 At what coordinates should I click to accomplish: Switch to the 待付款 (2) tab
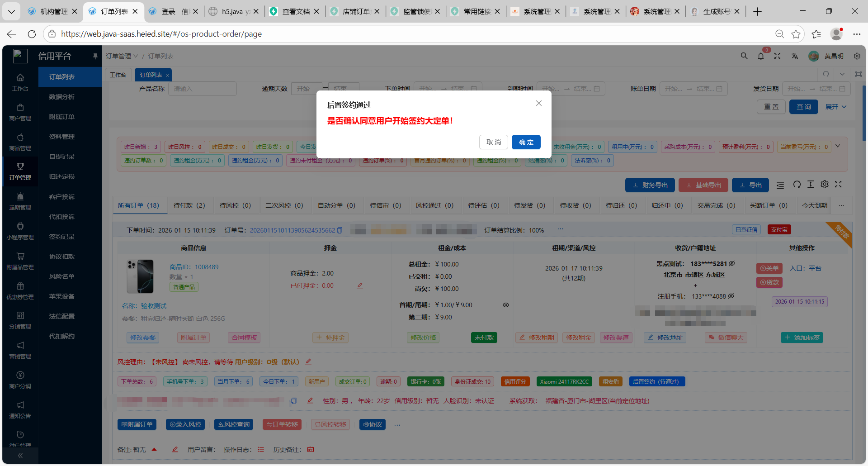pyautogui.click(x=189, y=205)
